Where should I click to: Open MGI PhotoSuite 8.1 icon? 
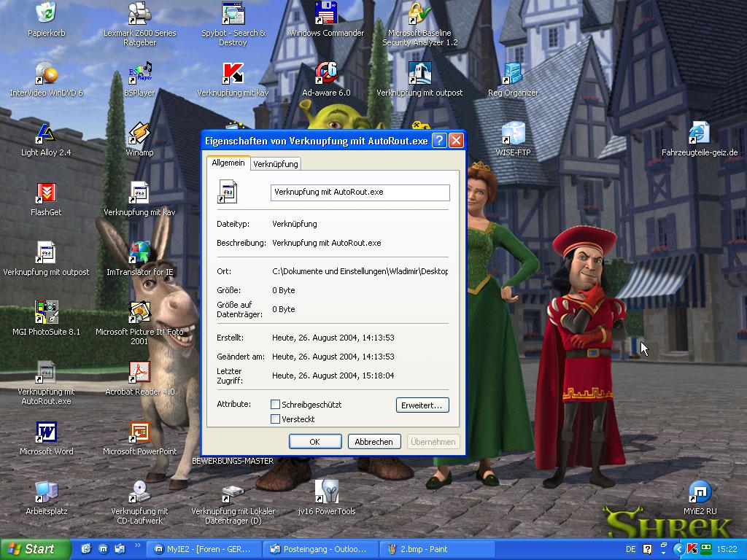point(46,312)
